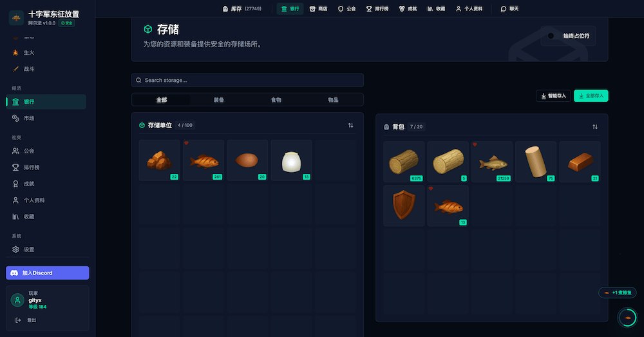This screenshot has height=337, width=644.
Task: Switch to the 装备 filter tab
Action: coord(218,100)
